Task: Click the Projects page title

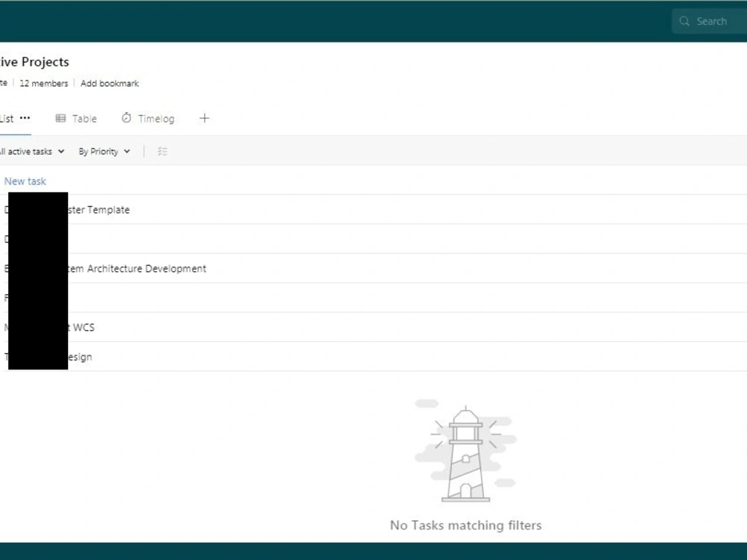Action: (34, 62)
